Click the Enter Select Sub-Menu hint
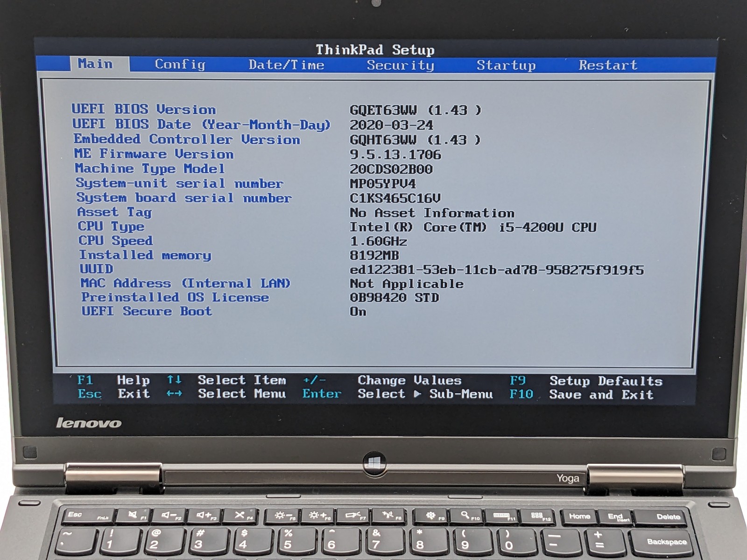 coord(397,394)
